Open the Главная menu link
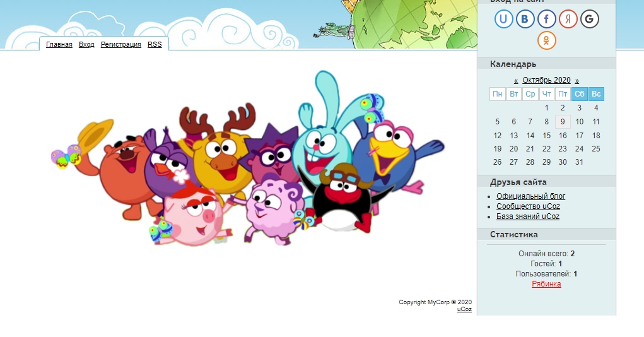This screenshot has width=644, height=337. (59, 44)
